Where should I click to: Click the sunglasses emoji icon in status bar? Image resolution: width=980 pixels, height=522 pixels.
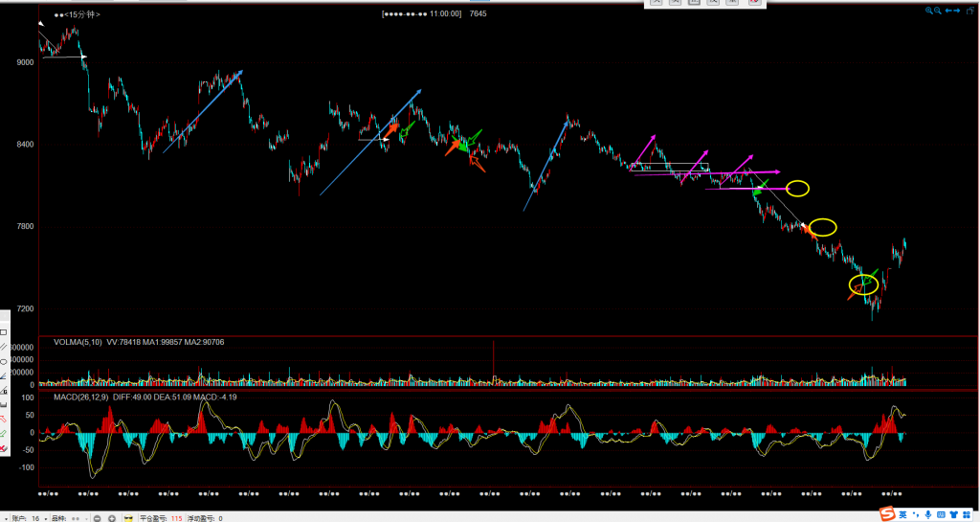pos(128,518)
